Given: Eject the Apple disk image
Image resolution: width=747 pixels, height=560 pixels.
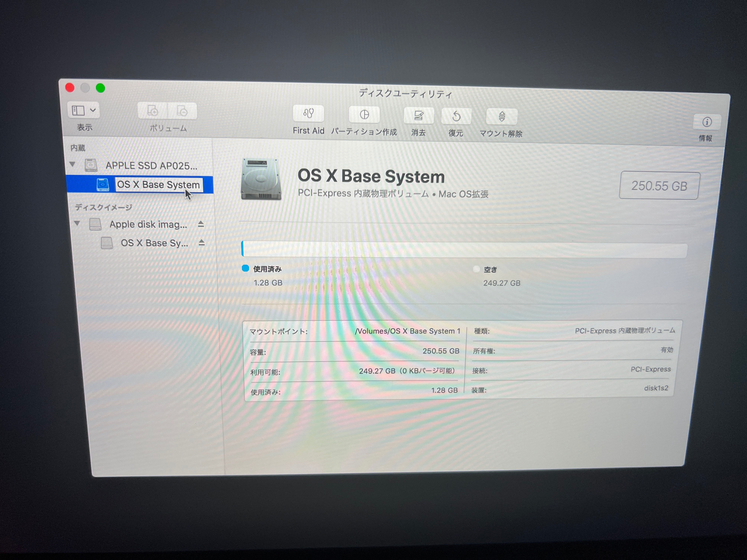Looking at the screenshot, I should coord(201,224).
